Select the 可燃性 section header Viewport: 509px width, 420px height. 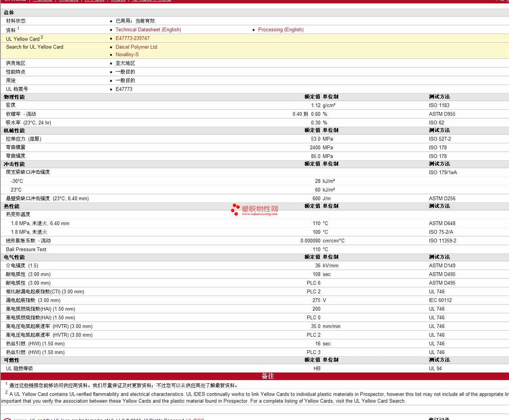pos(12,360)
